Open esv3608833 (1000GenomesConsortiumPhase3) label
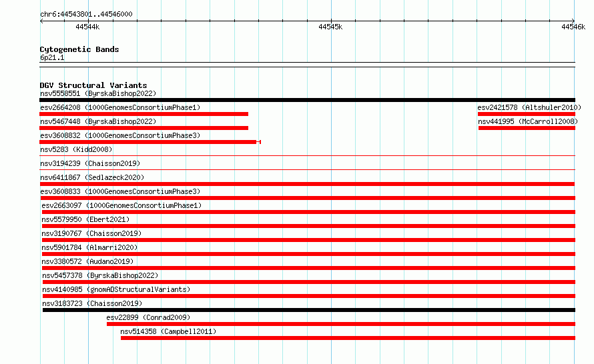Viewport: 594px width, 364px height. coord(120,191)
